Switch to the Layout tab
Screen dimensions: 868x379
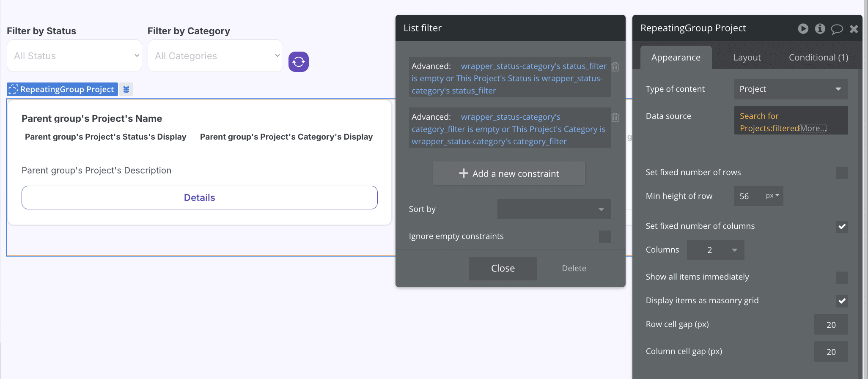(747, 58)
